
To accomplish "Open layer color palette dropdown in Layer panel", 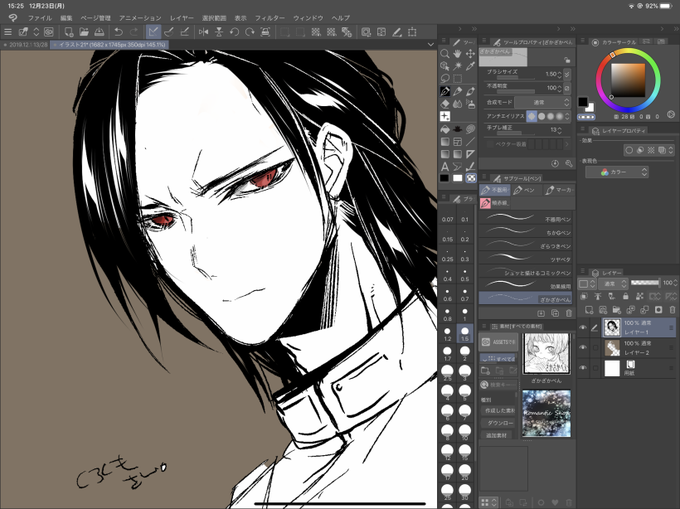I will tap(587, 284).
